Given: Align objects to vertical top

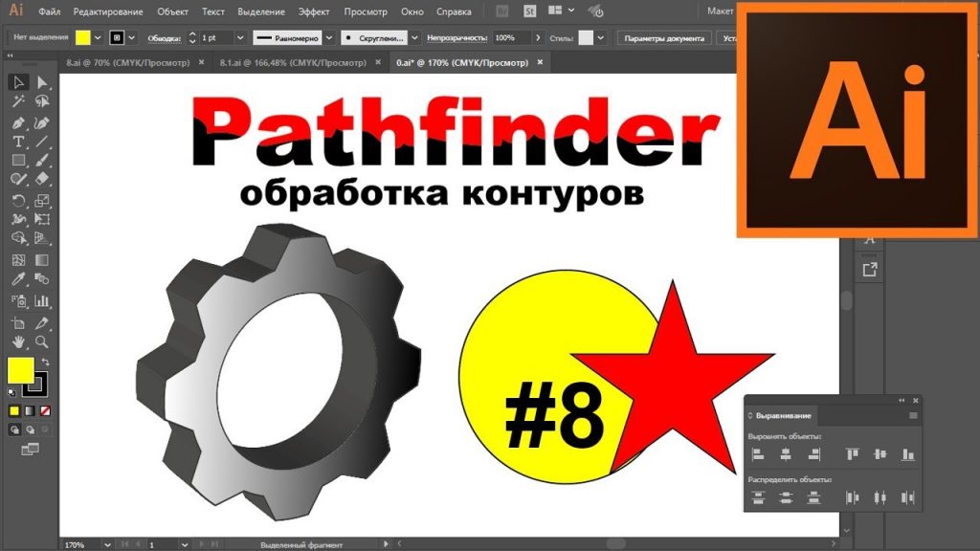Looking at the screenshot, I should pos(852,454).
